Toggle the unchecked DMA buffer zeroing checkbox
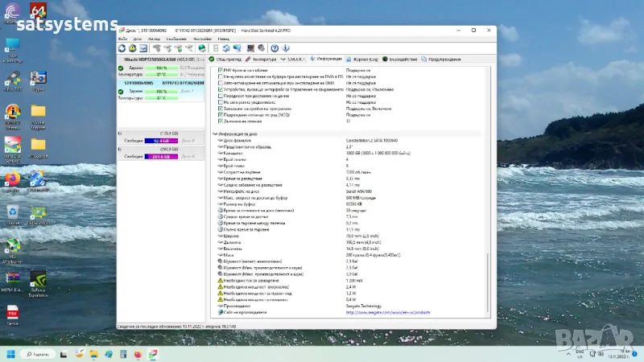This screenshot has width=644, height=362. [x=222, y=76]
